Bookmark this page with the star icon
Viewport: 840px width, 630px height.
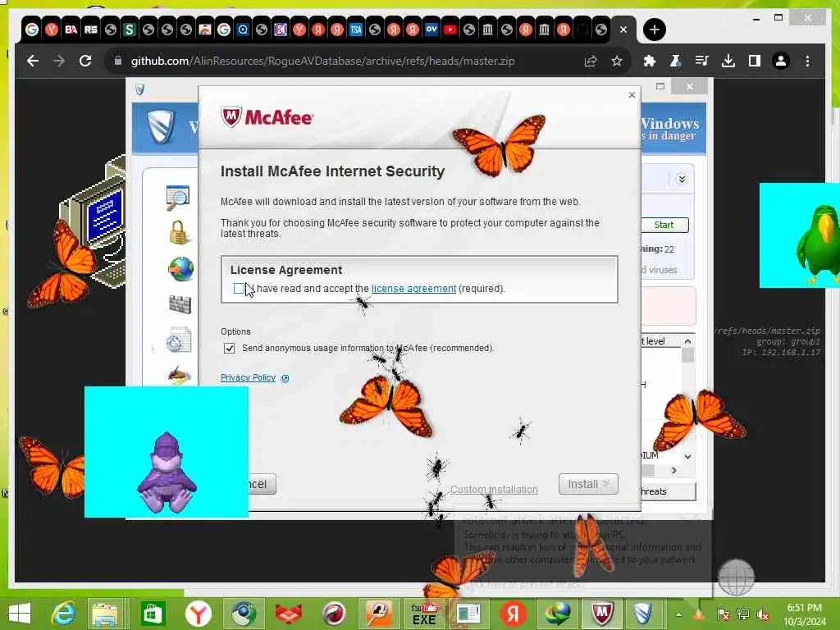[617, 61]
